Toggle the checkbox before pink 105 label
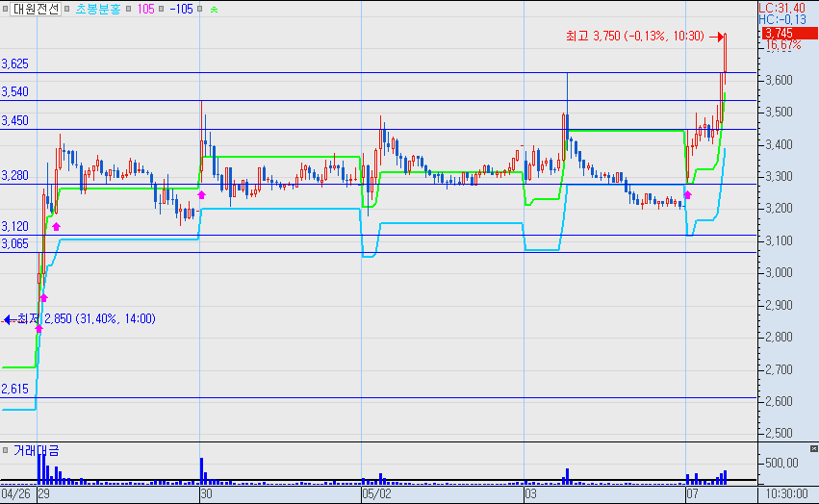Image resolution: width=819 pixels, height=504 pixels. (128, 9)
